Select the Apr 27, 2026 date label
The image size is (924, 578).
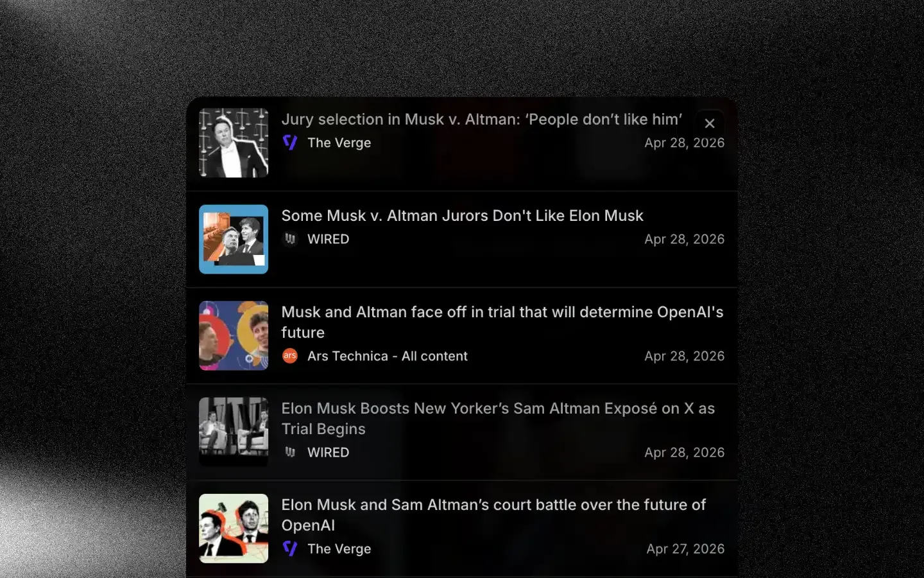(685, 548)
